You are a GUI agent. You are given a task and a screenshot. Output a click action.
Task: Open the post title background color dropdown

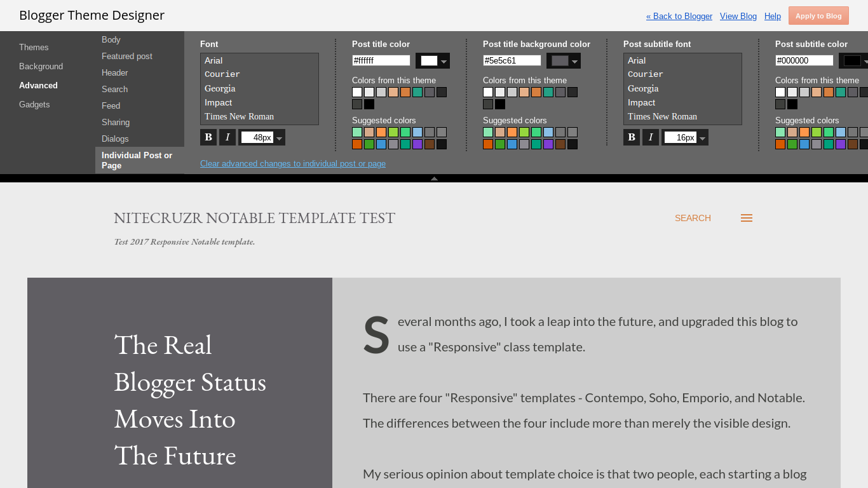tap(574, 60)
